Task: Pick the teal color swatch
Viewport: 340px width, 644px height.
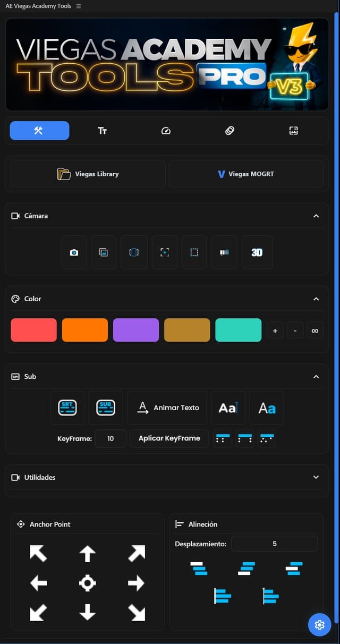Action: (x=239, y=330)
